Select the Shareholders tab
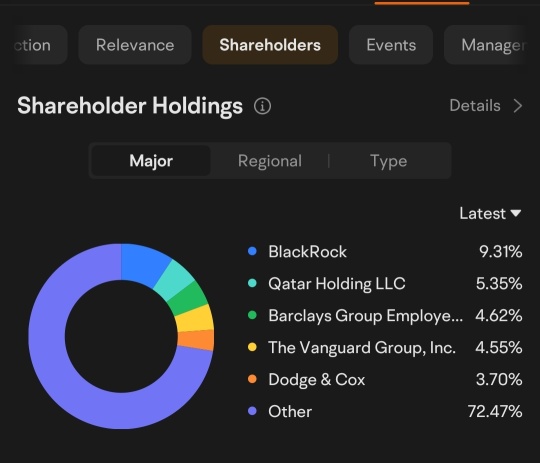The image size is (540, 463). (x=270, y=45)
